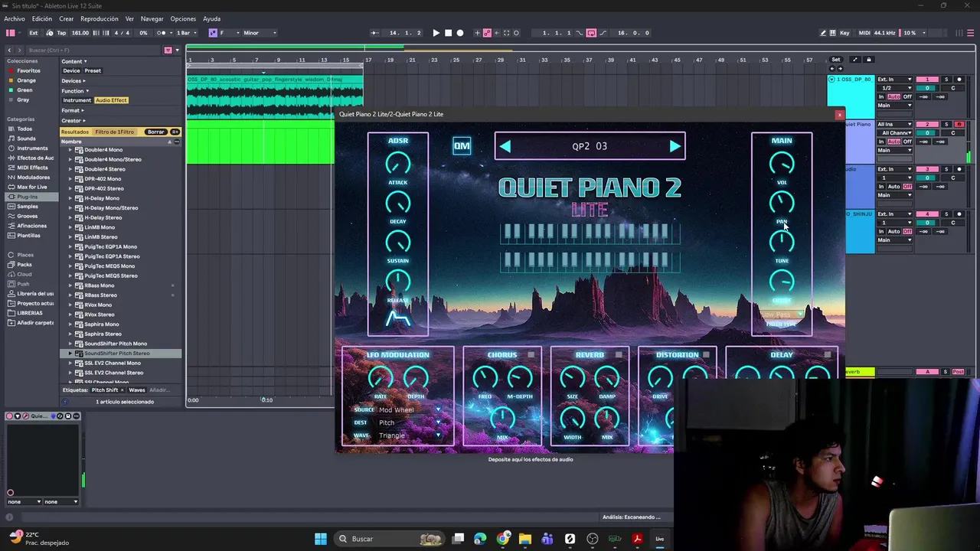
Task: Open the Max for Live category
Action: [x=32, y=187]
